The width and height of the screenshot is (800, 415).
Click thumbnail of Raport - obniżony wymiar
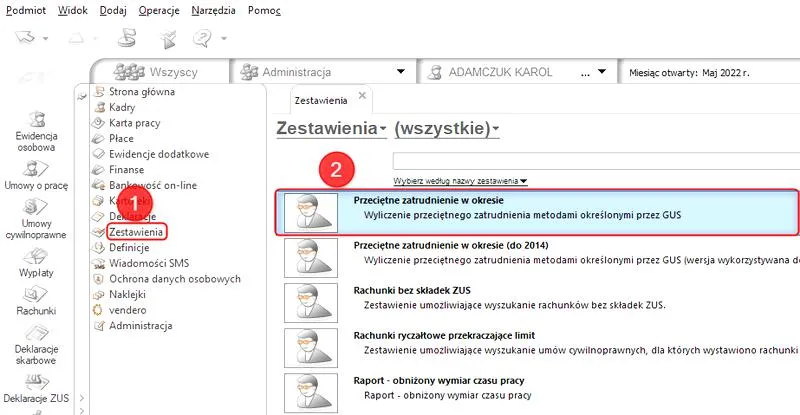311,393
